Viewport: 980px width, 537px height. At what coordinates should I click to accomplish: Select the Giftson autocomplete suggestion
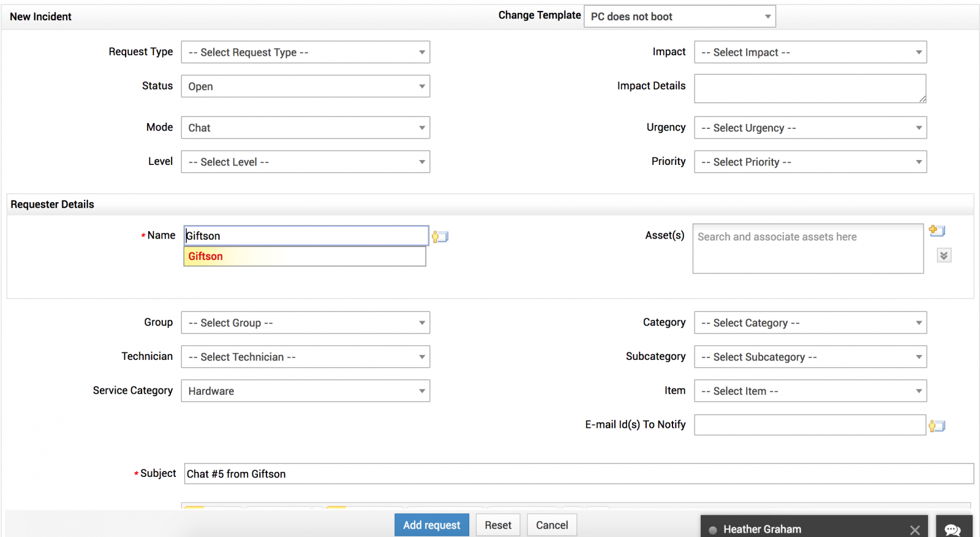point(304,256)
